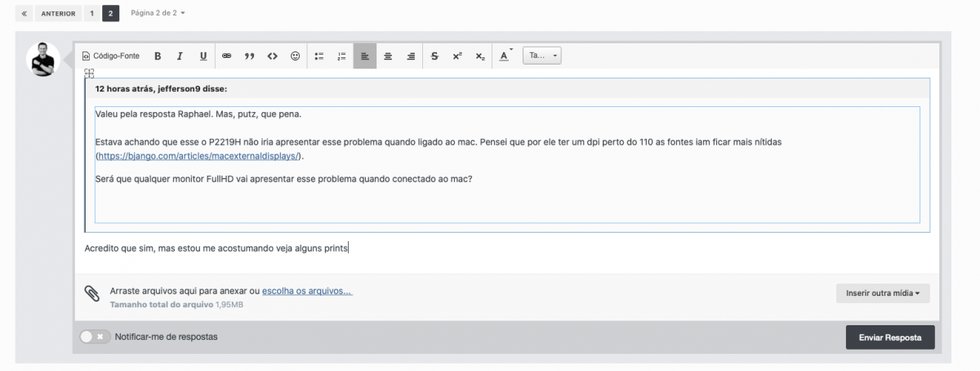Expand the Página 2 de 2 page selector

pos(158,13)
